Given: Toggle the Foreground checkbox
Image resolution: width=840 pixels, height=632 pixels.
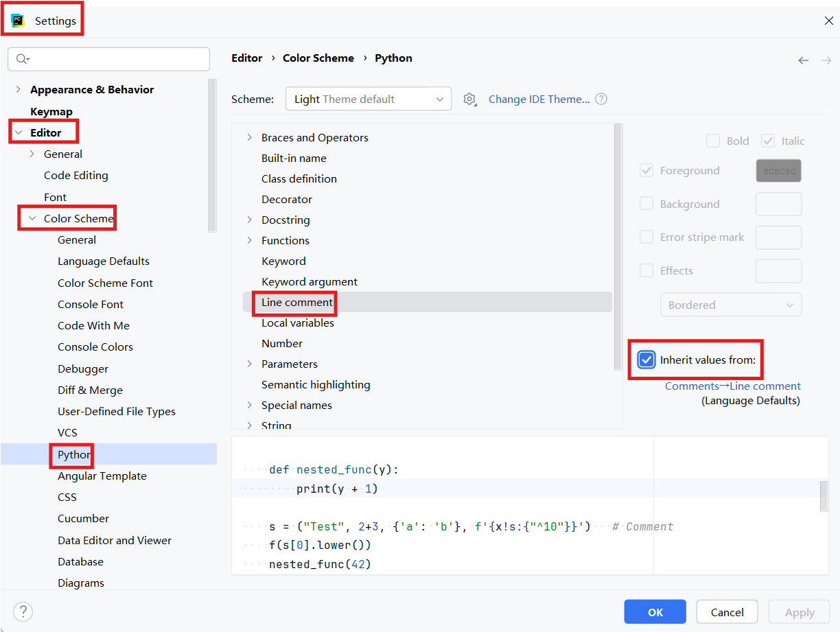Looking at the screenshot, I should pos(646,170).
